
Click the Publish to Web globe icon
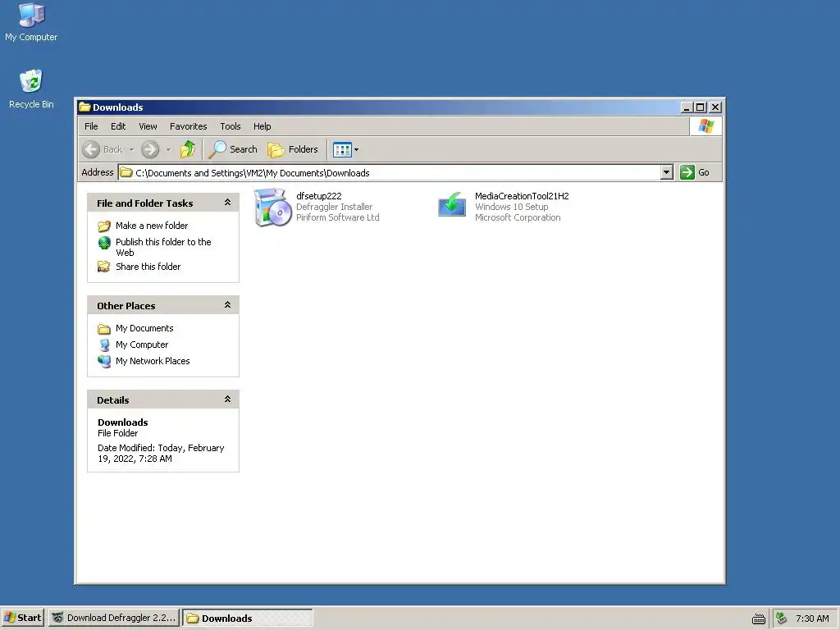tap(104, 243)
